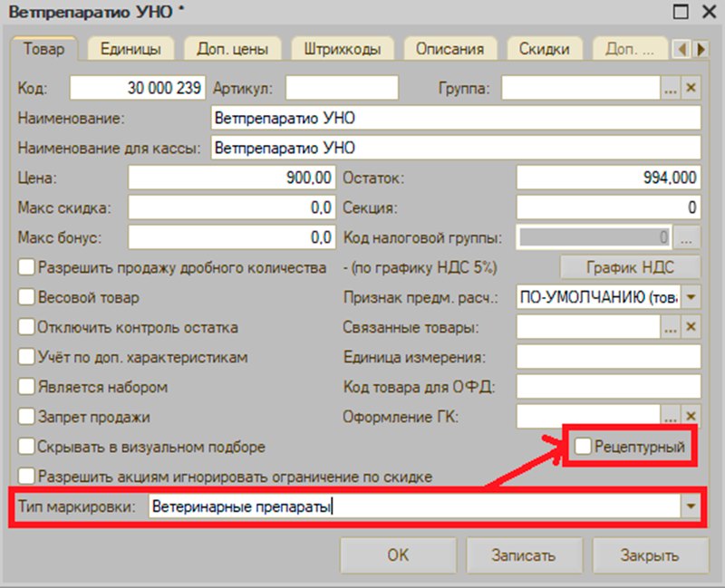Open Оформление ГК picker ellipsis
The height and width of the screenshot is (588, 725).
coord(671,416)
